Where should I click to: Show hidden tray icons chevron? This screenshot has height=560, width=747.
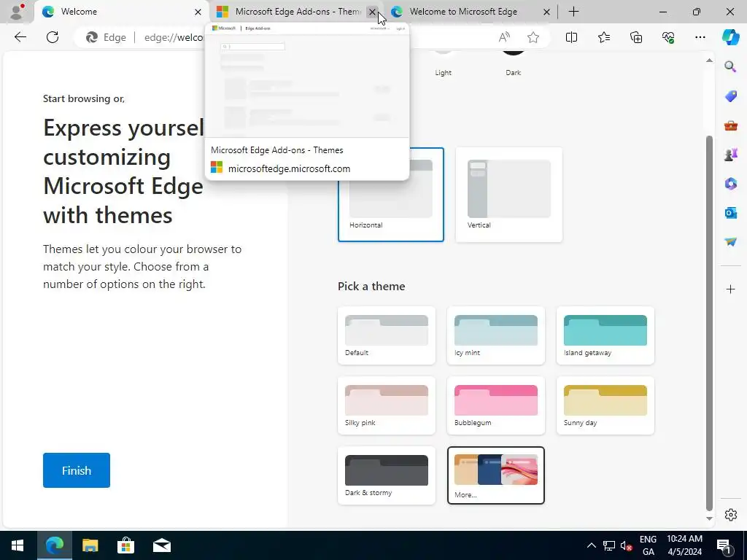(591, 545)
